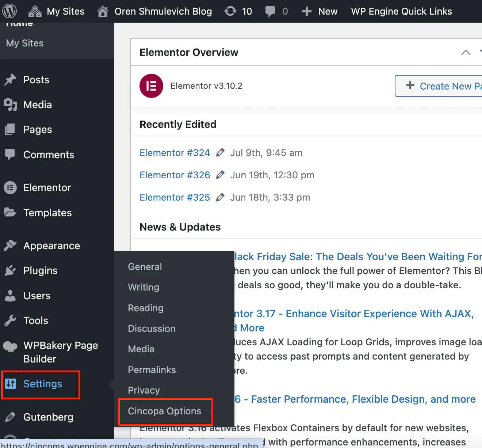Edit Elementor #325 via pencil icon
This screenshot has height=448, width=482.
tap(220, 197)
